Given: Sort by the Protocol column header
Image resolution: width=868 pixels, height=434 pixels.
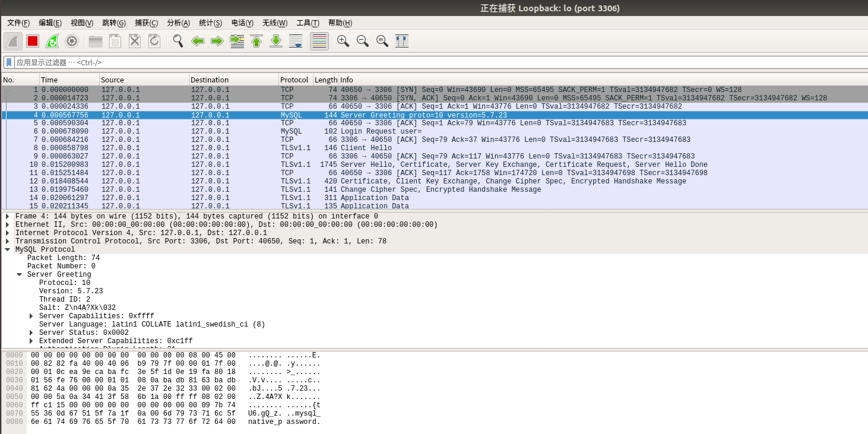Looking at the screenshot, I should pos(295,80).
